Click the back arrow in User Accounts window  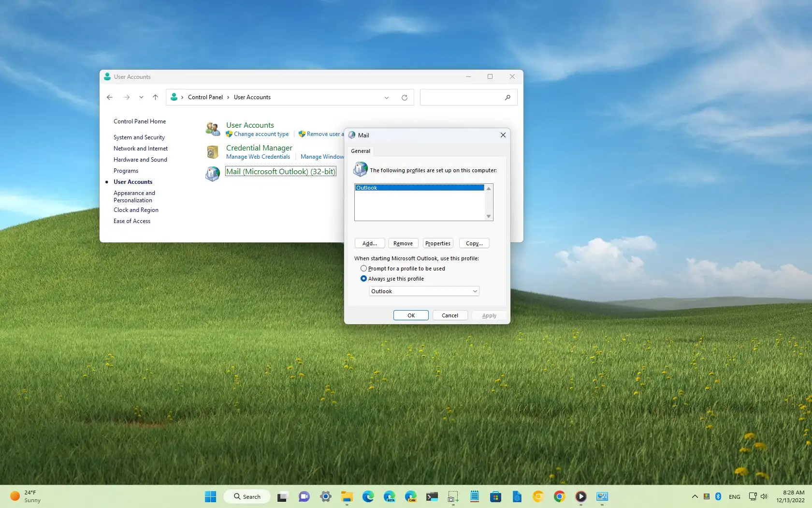pos(110,97)
